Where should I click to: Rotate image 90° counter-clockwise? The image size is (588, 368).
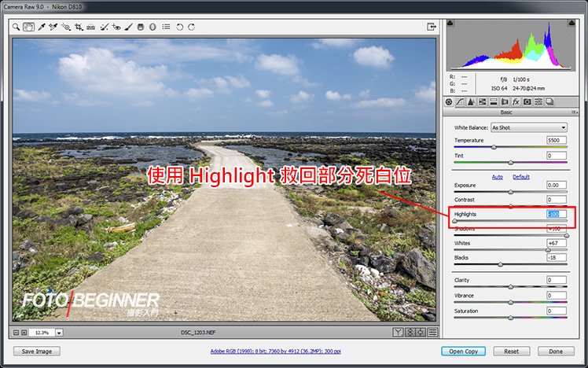(179, 26)
